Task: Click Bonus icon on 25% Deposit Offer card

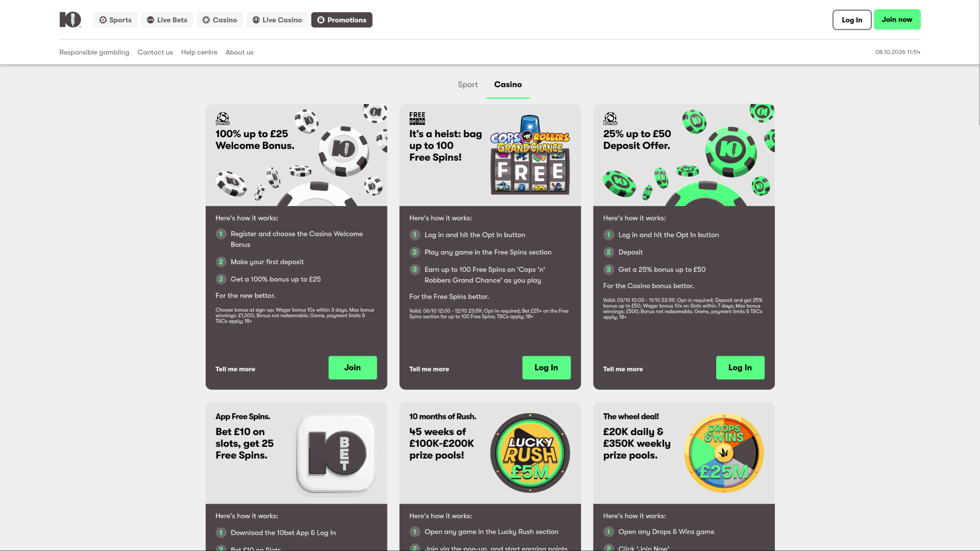Action: tap(610, 118)
